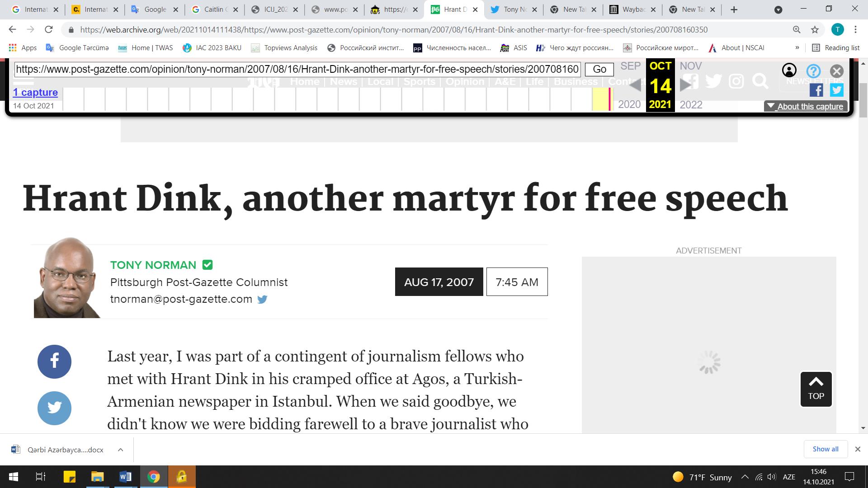The width and height of the screenshot is (868, 488).
Task: Close the downloads bar
Action: pyautogui.click(x=858, y=449)
